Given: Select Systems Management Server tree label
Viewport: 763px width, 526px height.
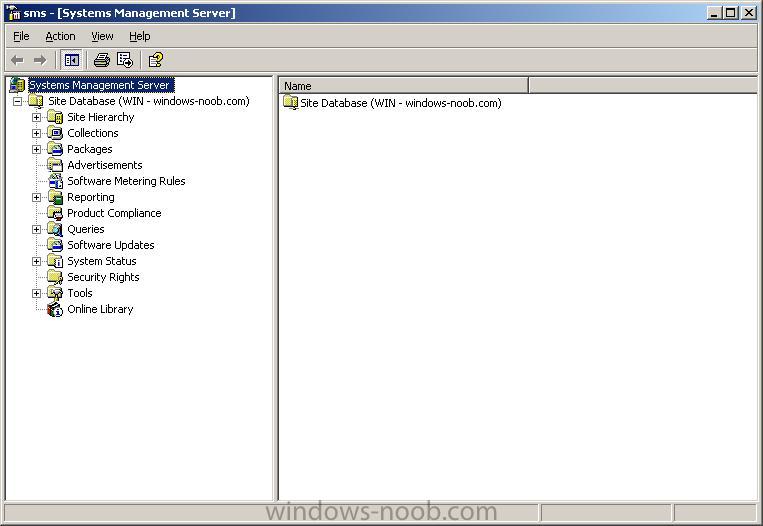Looking at the screenshot, I should coord(100,85).
